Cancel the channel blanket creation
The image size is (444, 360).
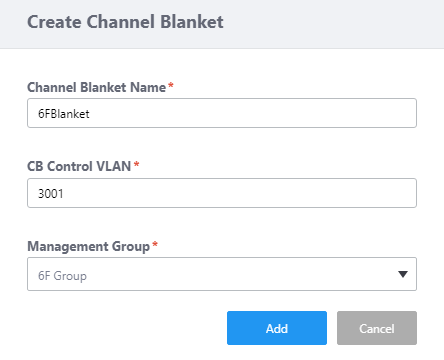pyautogui.click(x=377, y=328)
